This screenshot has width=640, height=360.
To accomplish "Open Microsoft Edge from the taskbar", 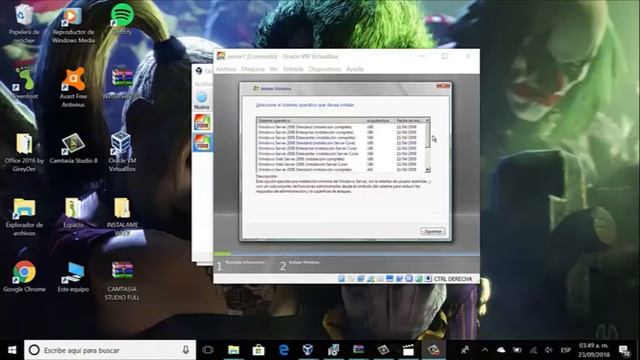I will (x=284, y=350).
